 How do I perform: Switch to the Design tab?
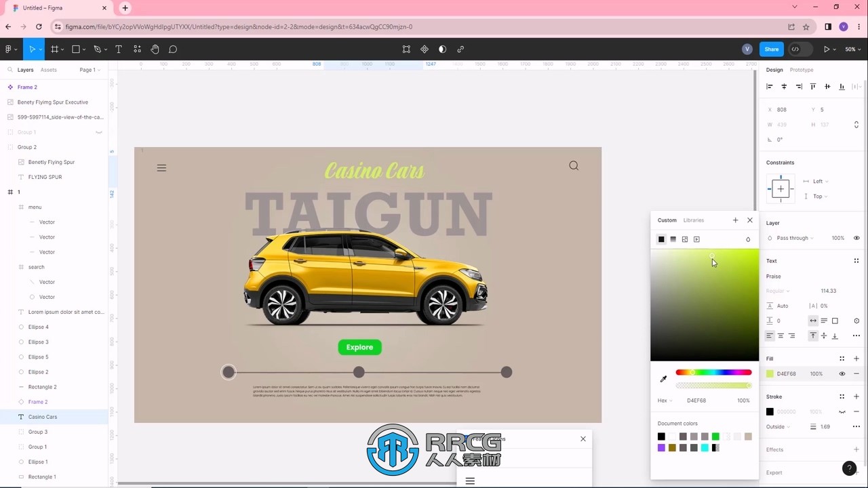pyautogui.click(x=774, y=70)
